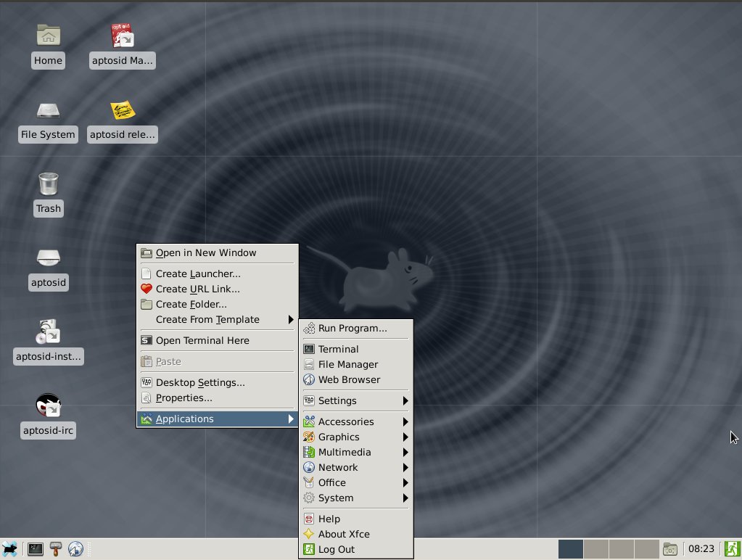Expand the Settings submenu
Screen dimensions: 742x560
[x=356, y=400]
